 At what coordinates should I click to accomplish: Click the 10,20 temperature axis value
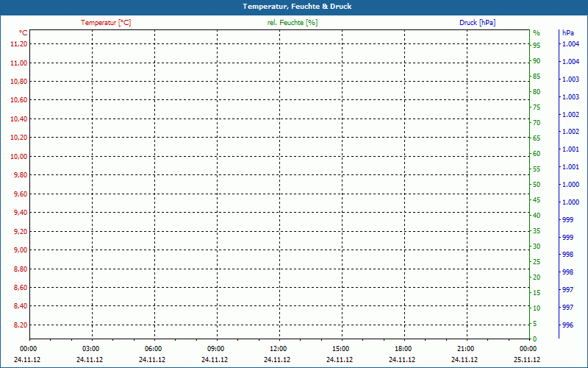tap(19, 138)
